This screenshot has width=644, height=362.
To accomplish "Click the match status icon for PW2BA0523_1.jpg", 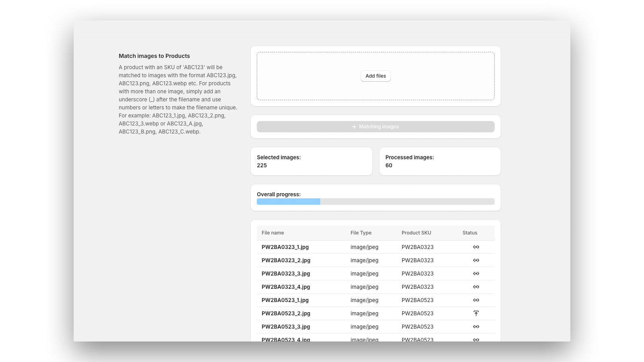I will (476, 300).
